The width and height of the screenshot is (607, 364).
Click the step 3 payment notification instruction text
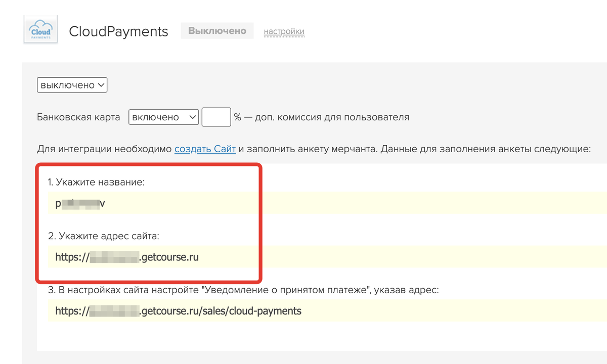pyautogui.click(x=243, y=290)
